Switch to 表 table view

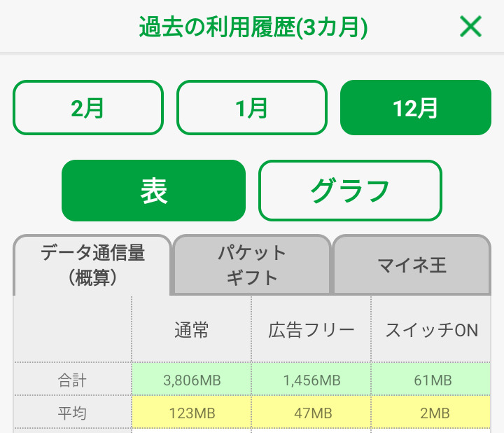coord(154,191)
